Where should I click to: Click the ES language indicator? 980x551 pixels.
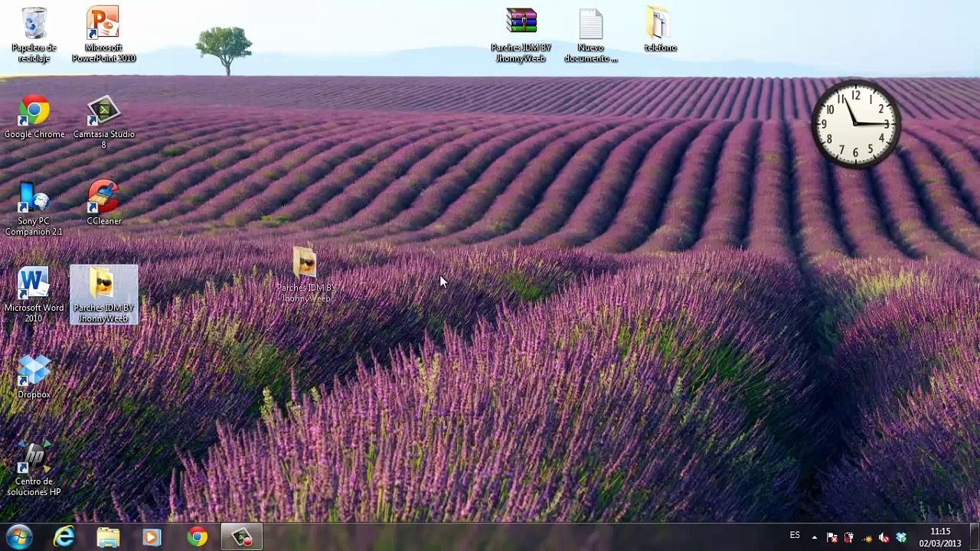[795, 536]
